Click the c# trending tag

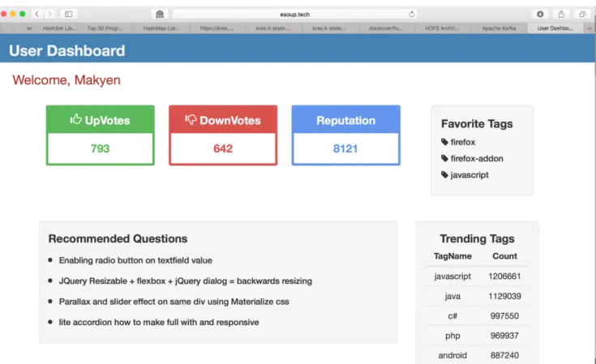pos(452,315)
